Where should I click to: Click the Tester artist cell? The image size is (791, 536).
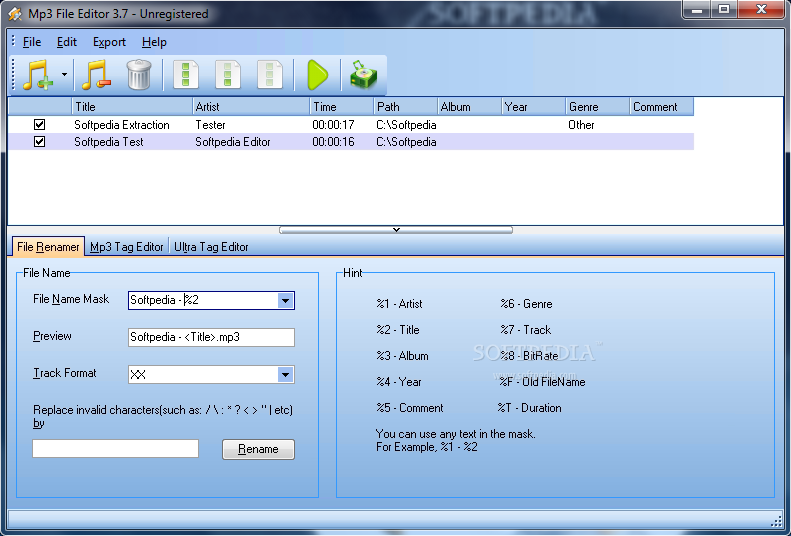click(x=210, y=125)
